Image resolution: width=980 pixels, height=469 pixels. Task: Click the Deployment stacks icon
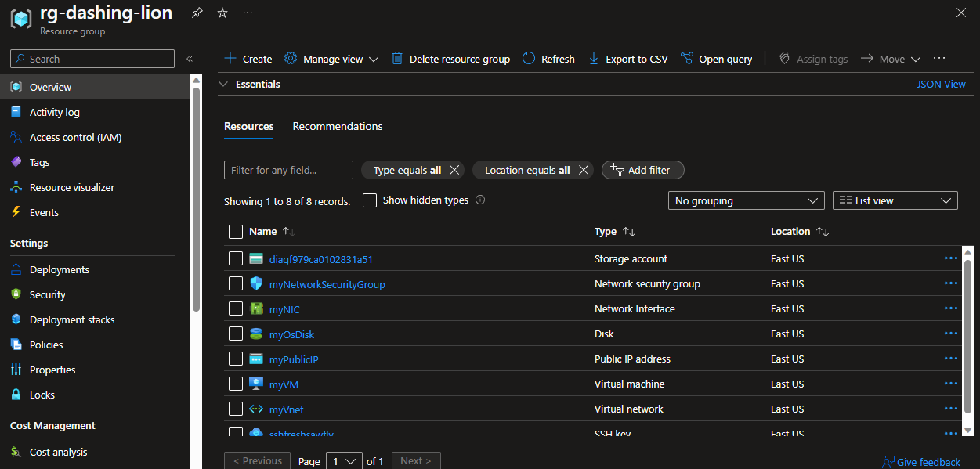point(16,319)
